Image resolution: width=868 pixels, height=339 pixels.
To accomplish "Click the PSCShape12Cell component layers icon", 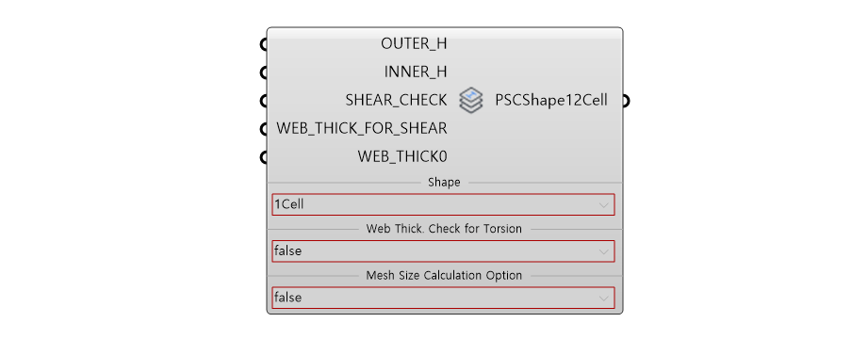I will click(470, 100).
